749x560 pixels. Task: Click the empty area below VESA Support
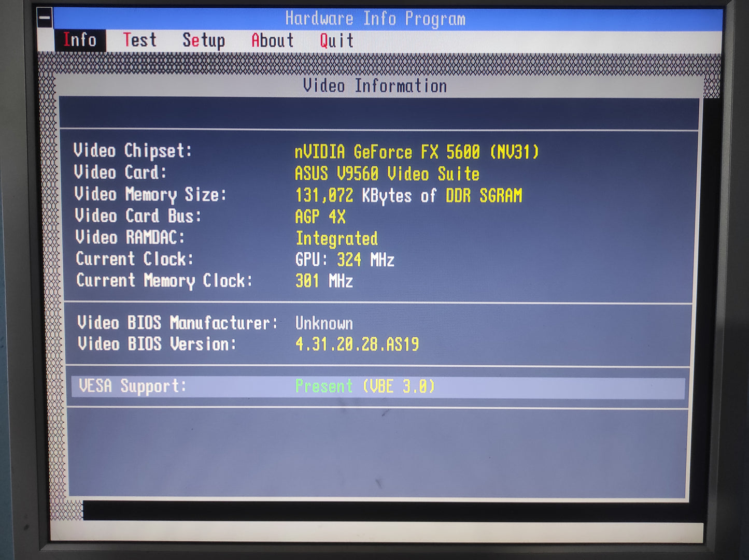377,453
